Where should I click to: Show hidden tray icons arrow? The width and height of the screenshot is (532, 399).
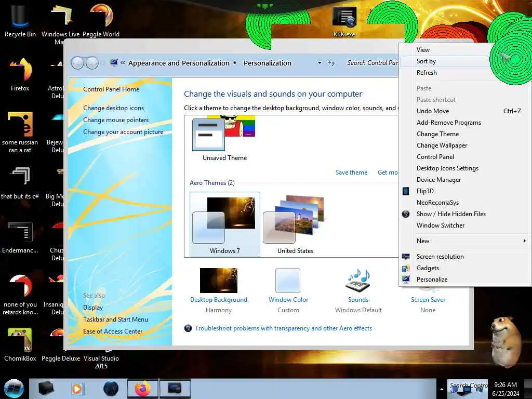(442, 389)
